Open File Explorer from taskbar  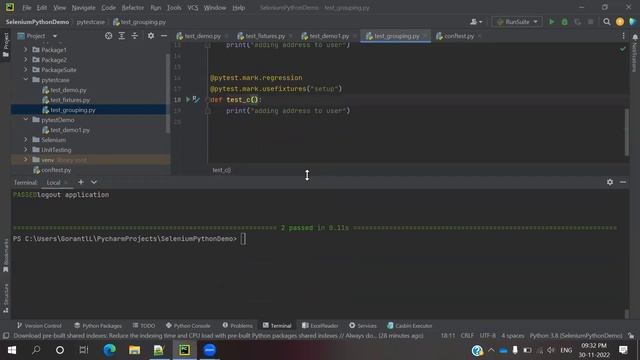point(134,350)
